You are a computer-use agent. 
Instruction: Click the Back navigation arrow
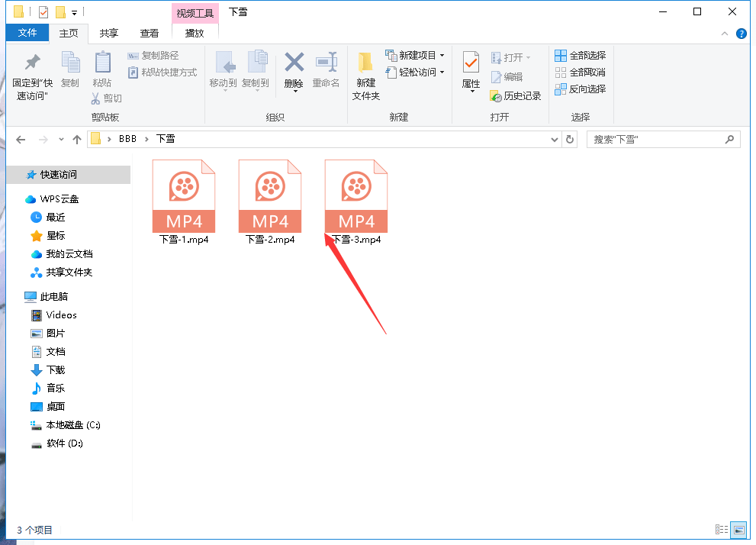point(21,140)
